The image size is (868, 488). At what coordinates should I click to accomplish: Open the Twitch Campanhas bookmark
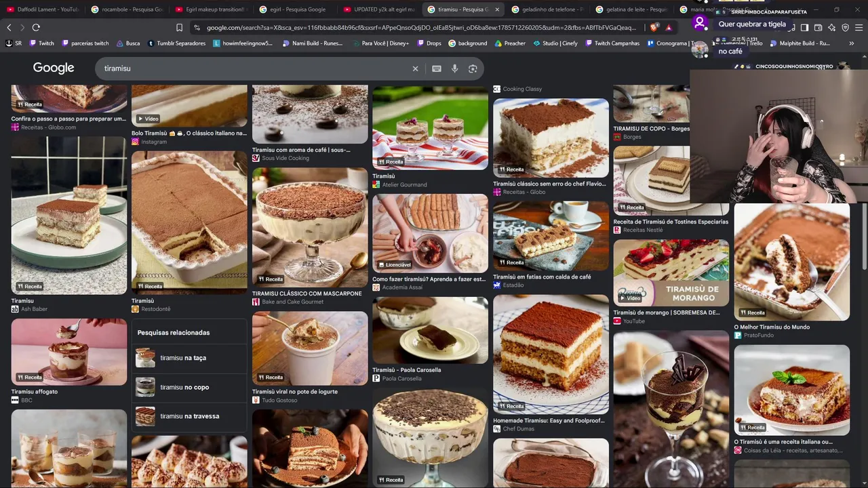point(612,43)
